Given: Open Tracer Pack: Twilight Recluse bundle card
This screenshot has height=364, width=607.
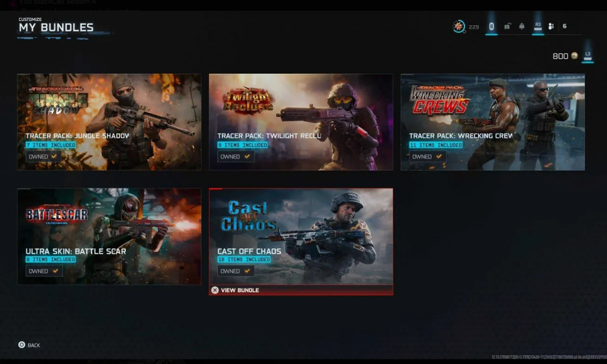Looking at the screenshot, I should click(301, 122).
